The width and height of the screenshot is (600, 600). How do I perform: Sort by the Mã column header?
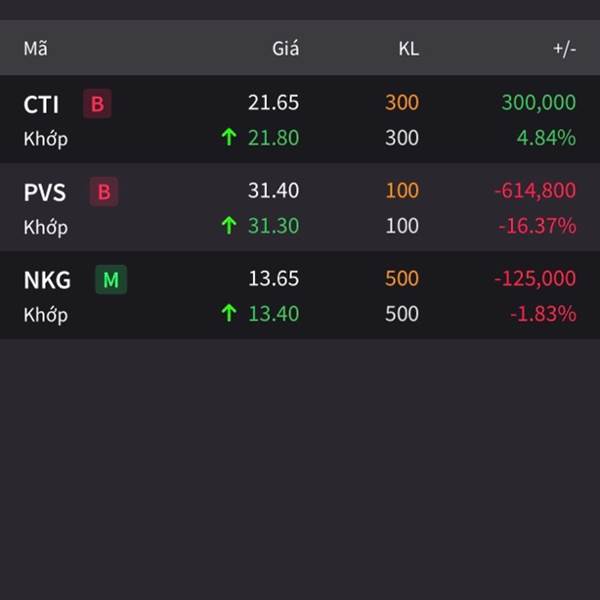(x=36, y=49)
